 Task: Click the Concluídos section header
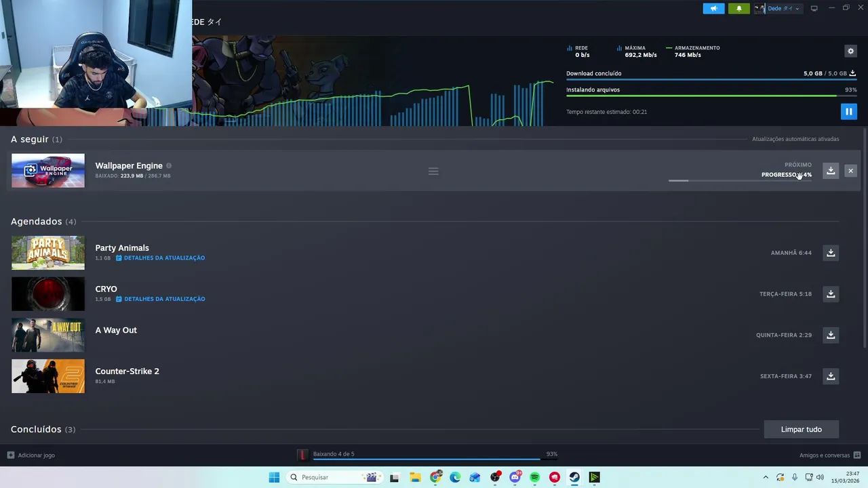coord(43,429)
